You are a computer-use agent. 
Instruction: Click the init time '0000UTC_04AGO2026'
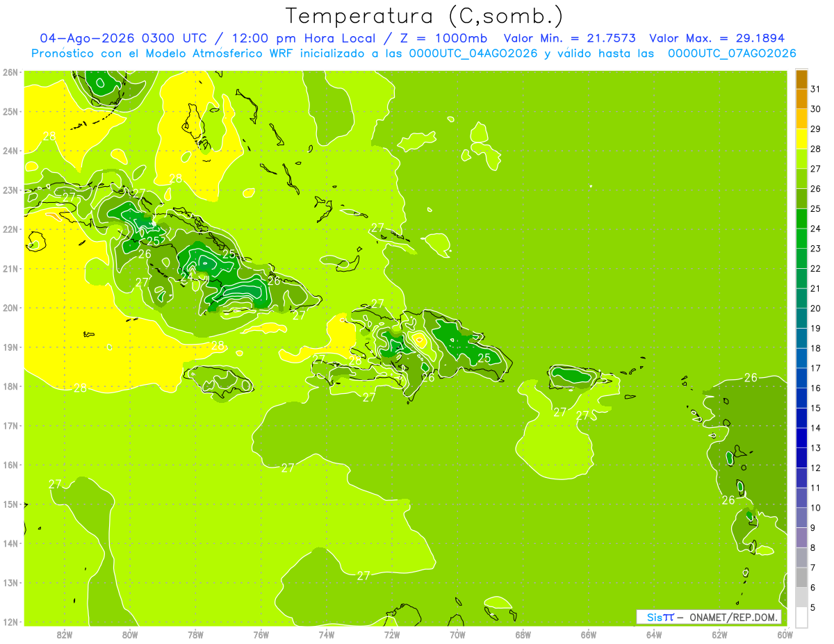point(473,53)
